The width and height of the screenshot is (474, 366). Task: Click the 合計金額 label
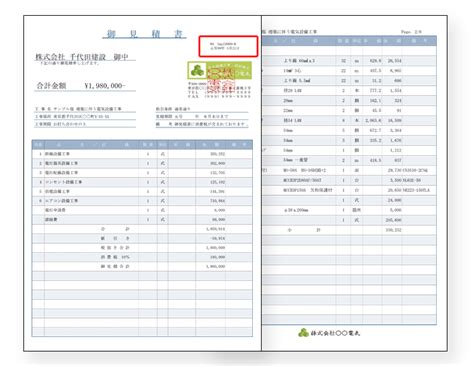(x=51, y=86)
